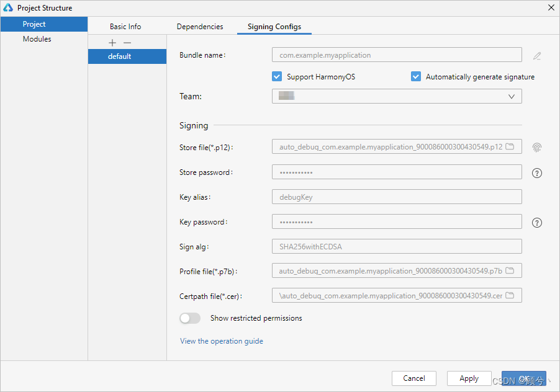The image size is (560, 392).
Task: Browse folder icon in Store file field
Action: tap(510, 146)
